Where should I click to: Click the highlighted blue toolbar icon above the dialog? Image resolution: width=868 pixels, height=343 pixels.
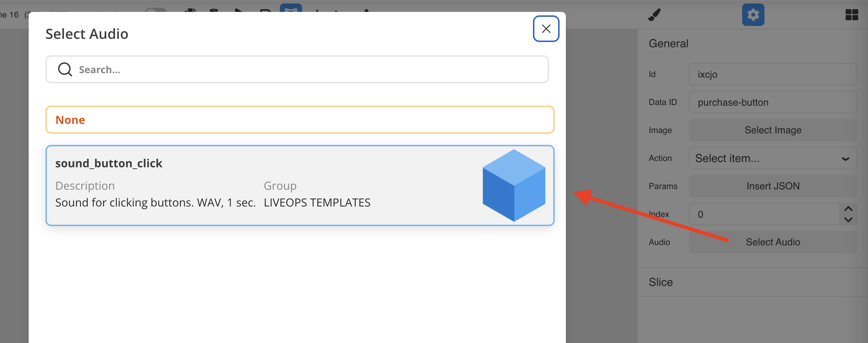click(291, 8)
